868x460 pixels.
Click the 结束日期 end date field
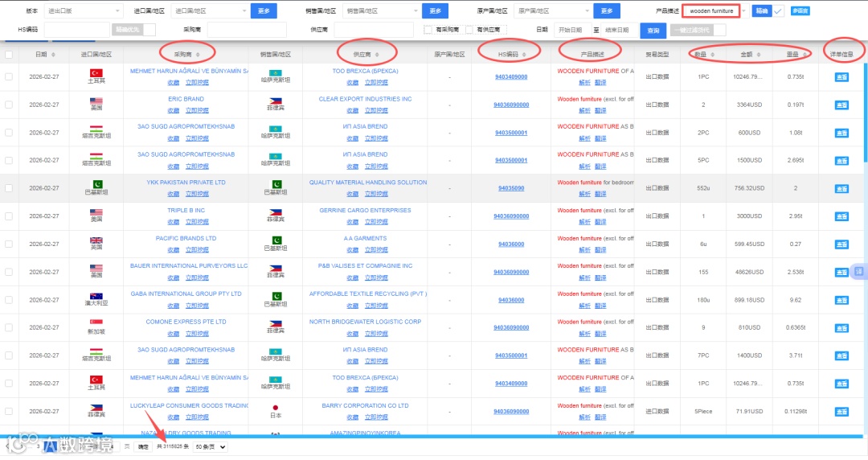(x=618, y=30)
